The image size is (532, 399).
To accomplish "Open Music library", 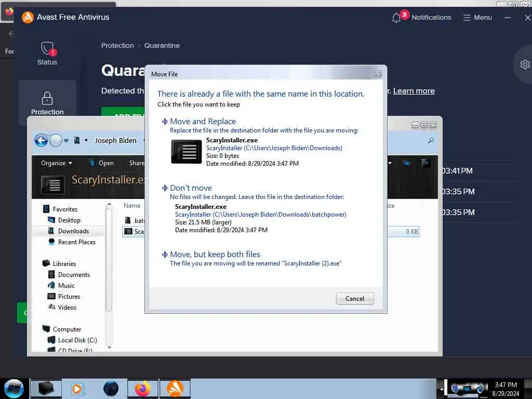I will point(61,286).
